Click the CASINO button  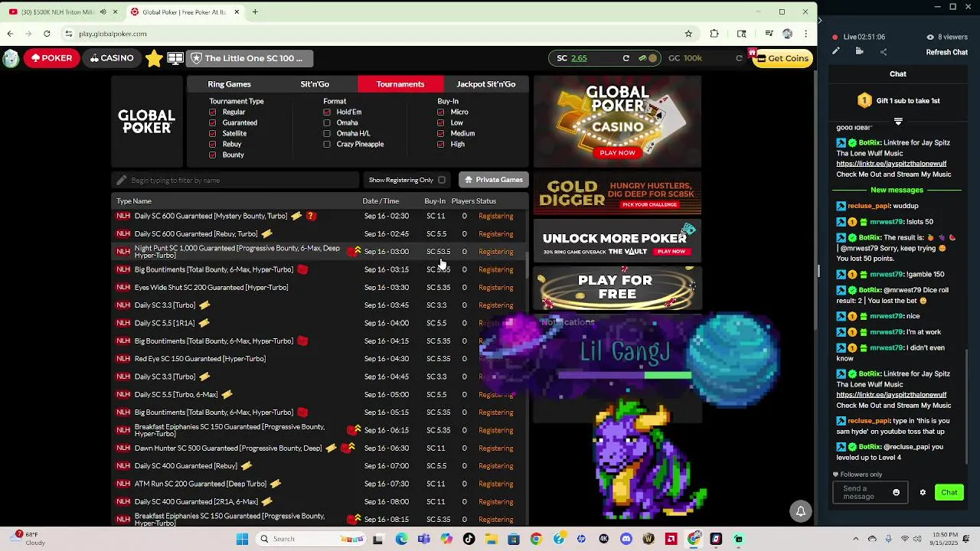112,58
